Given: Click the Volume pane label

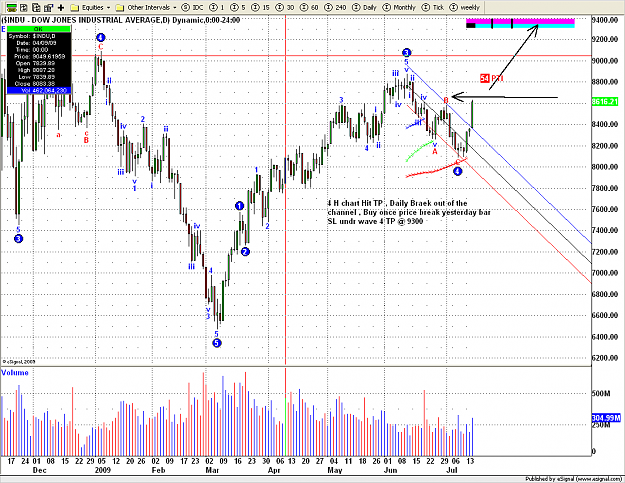Looking at the screenshot, I should 15,373.
